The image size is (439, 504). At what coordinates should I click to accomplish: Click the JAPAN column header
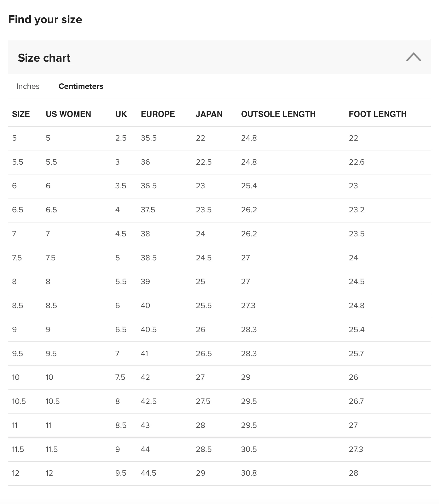tap(209, 114)
